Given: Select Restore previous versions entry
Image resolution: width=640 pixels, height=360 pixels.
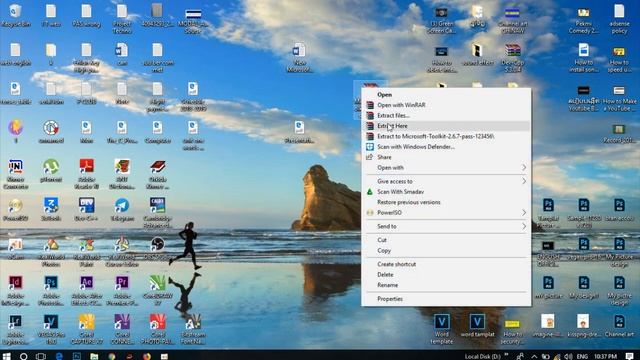Looking at the screenshot, I should point(446,202).
